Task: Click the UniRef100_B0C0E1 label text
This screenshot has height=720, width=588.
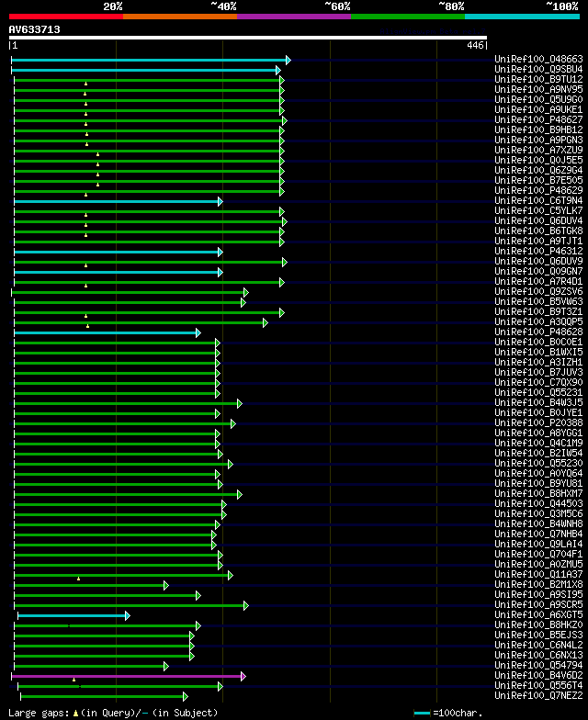Action: click(x=538, y=342)
